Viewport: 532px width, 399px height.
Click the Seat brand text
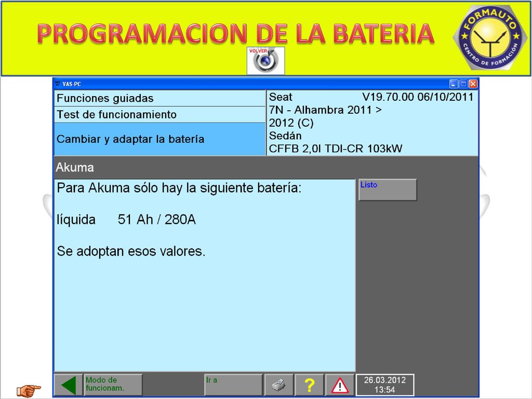pos(281,97)
